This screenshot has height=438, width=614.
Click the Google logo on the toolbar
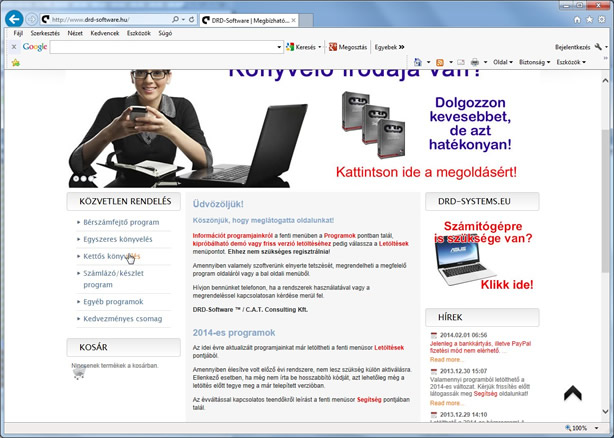35,47
